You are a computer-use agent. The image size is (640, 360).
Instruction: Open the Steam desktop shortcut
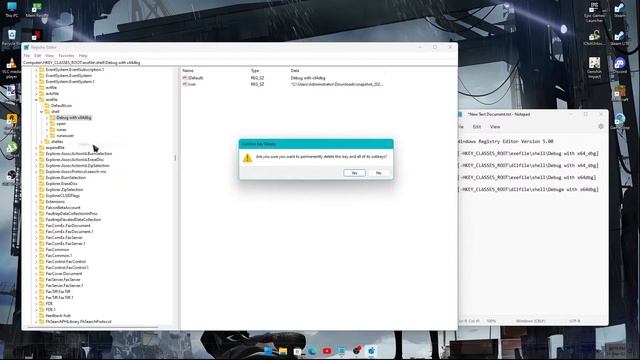click(620, 10)
